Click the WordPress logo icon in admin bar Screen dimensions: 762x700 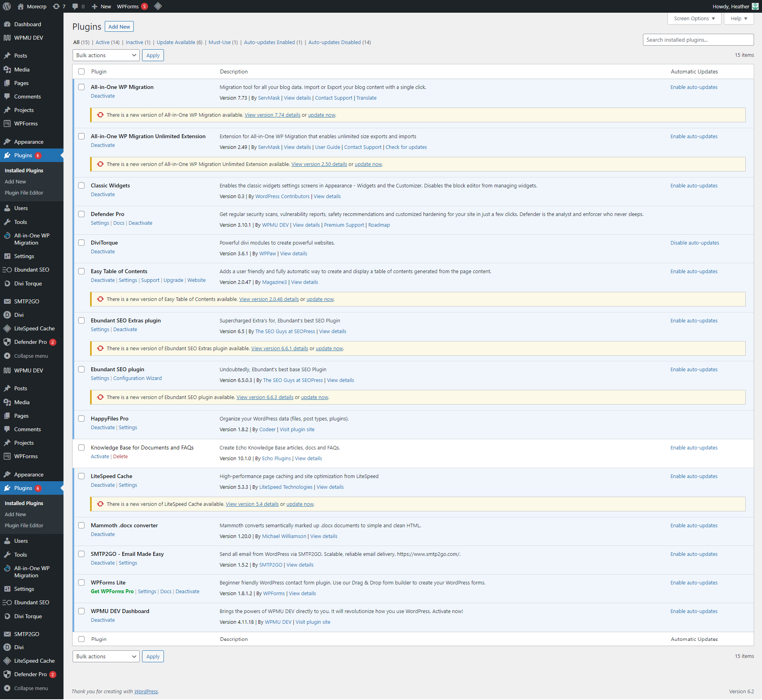[7, 6]
